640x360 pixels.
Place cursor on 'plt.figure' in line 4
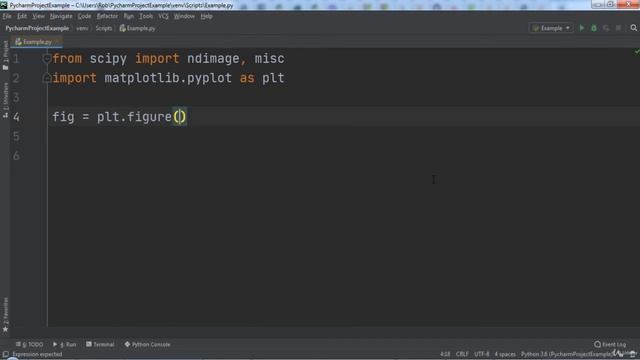coord(134,117)
